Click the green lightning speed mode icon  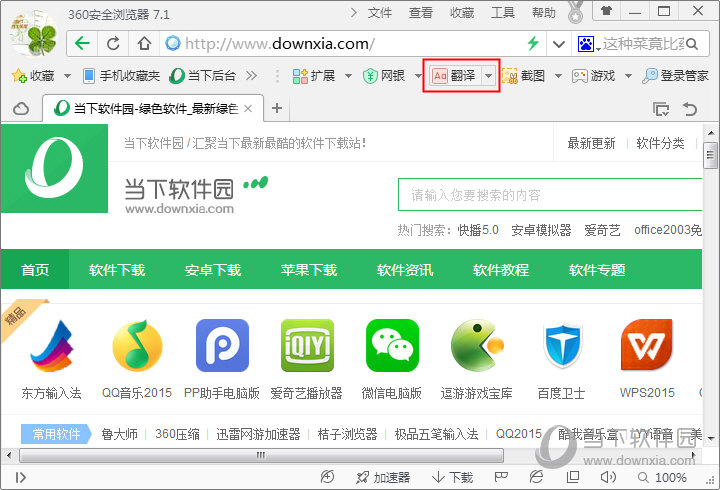pyautogui.click(x=533, y=44)
